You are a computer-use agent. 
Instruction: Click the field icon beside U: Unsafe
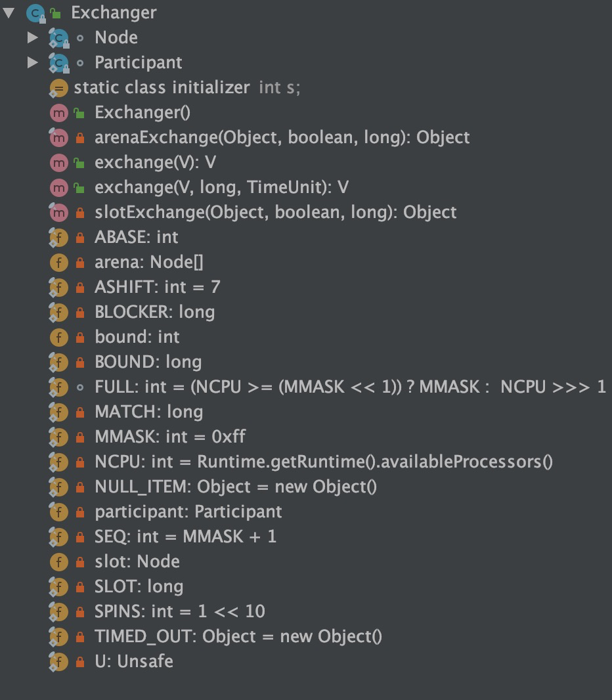58,661
